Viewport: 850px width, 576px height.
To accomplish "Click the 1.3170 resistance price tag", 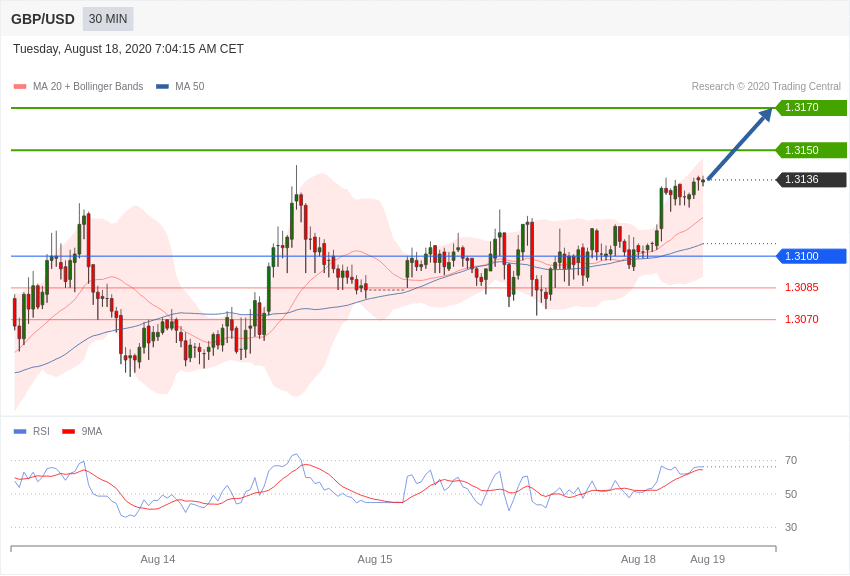I will (812, 107).
